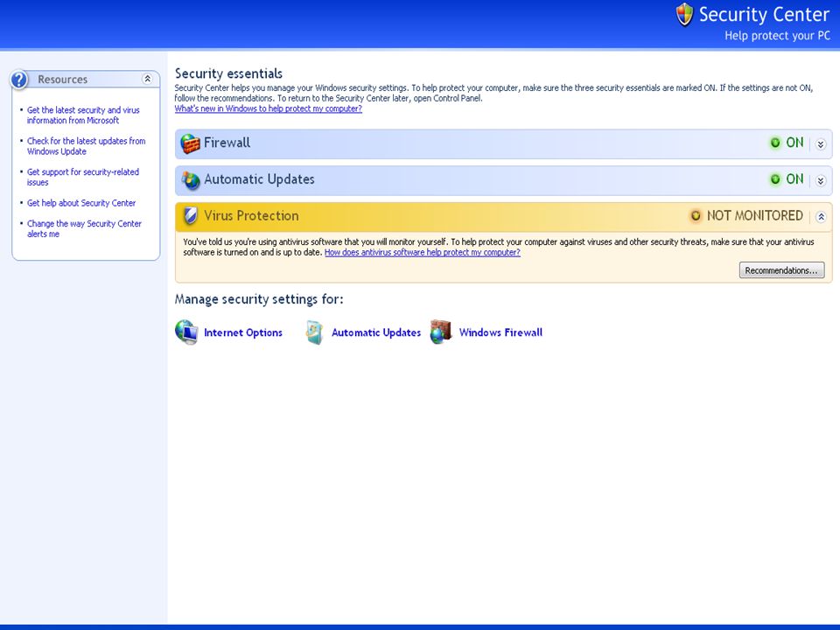Click the Firewall section title
Image resolution: width=840 pixels, height=630 pixels.
(x=227, y=143)
